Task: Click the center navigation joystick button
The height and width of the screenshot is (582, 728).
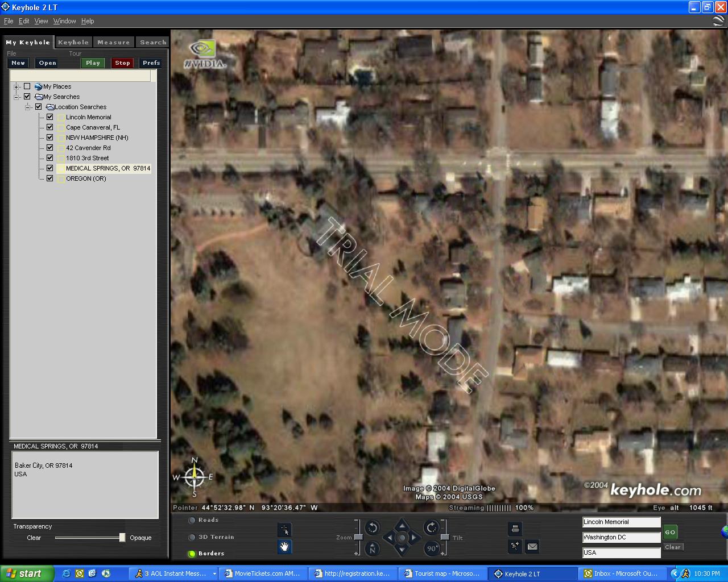Action: [x=402, y=537]
